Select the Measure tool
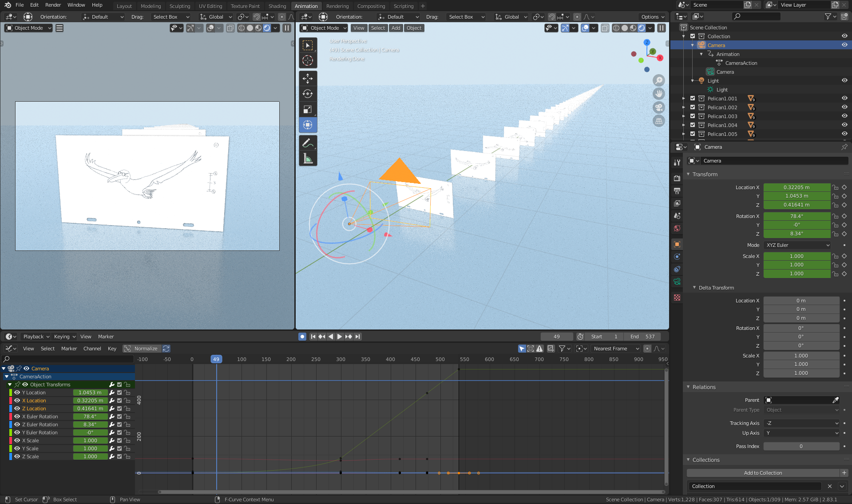Viewport: 852px width, 504px height. tap(308, 159)
